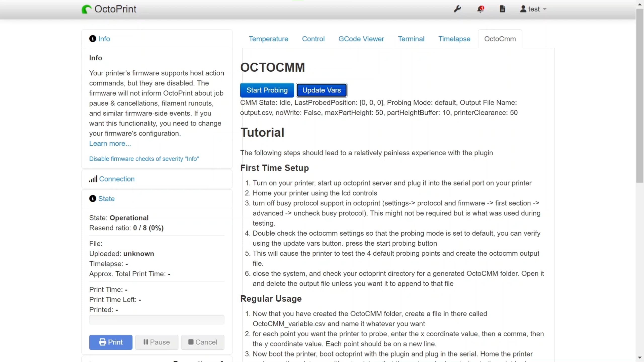The image size is (644, 362).
Task: Expand the State section
Action: tap(106, 198)
